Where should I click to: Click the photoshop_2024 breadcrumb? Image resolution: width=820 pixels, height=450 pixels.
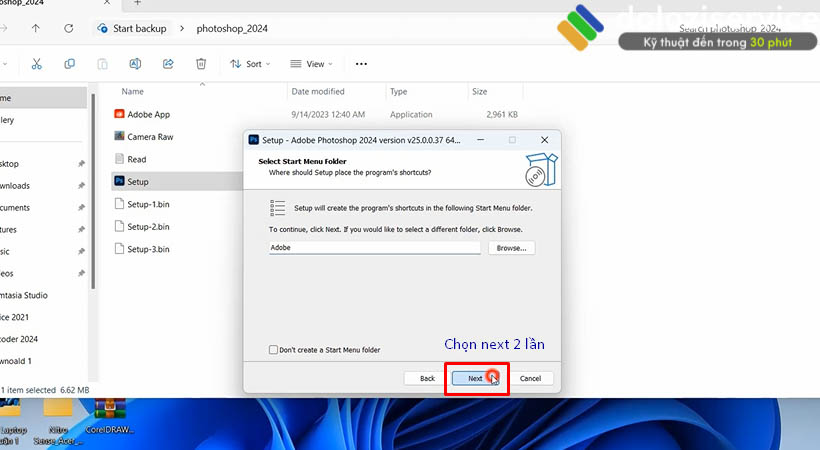pyautogui.click(x=232, y=28)
